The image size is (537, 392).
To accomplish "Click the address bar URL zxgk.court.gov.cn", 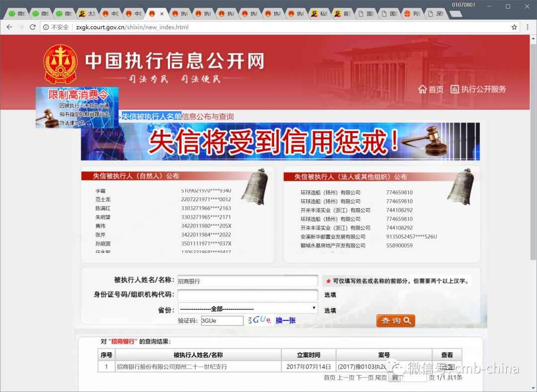I will [132, 27].
